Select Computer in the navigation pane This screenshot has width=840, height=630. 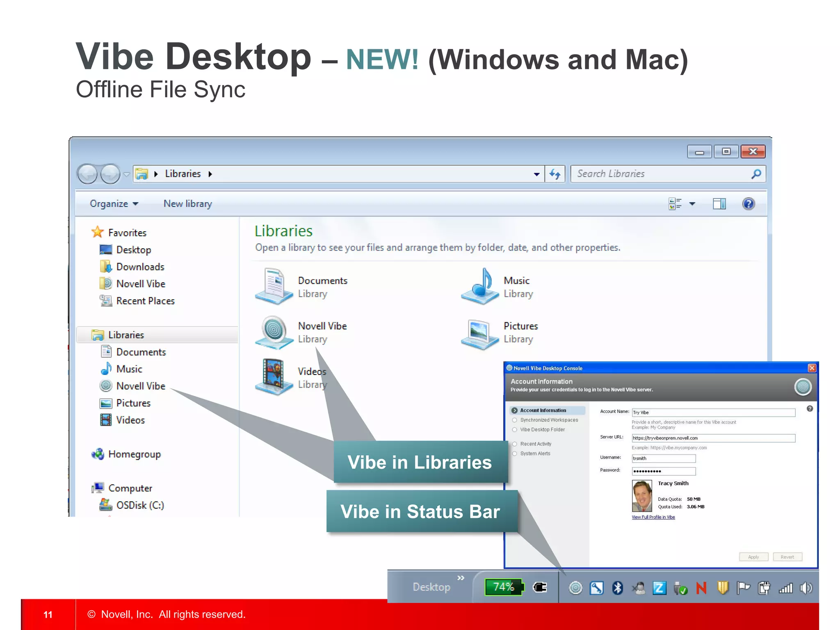(122, 488)
